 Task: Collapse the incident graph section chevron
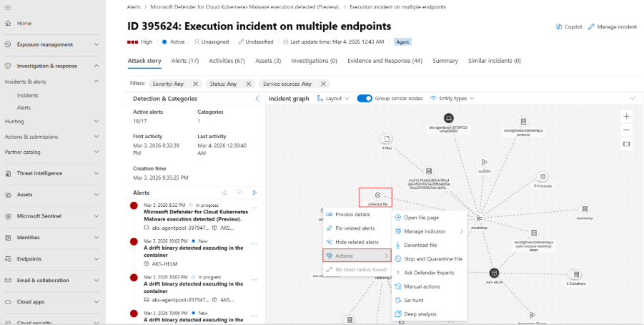coord(633,98)
